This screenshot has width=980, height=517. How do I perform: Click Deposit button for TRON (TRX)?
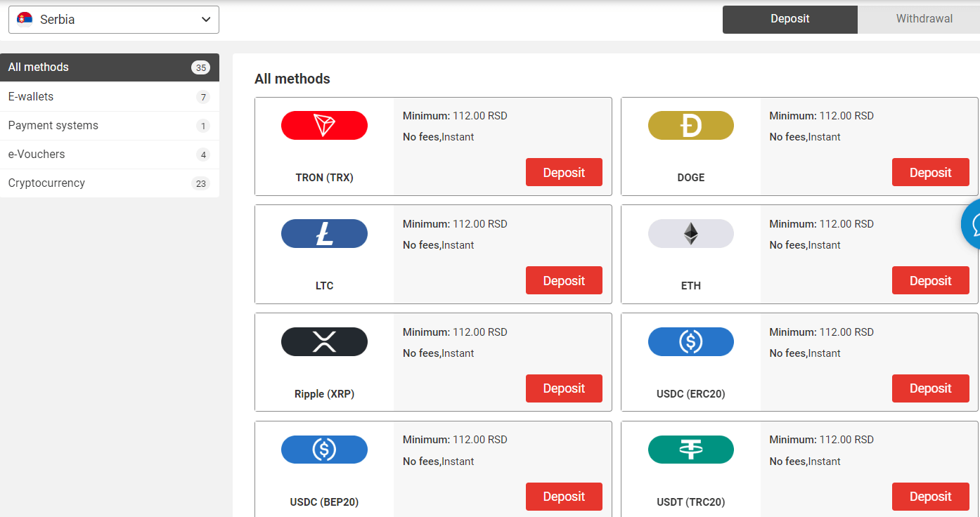pos(564,172)
